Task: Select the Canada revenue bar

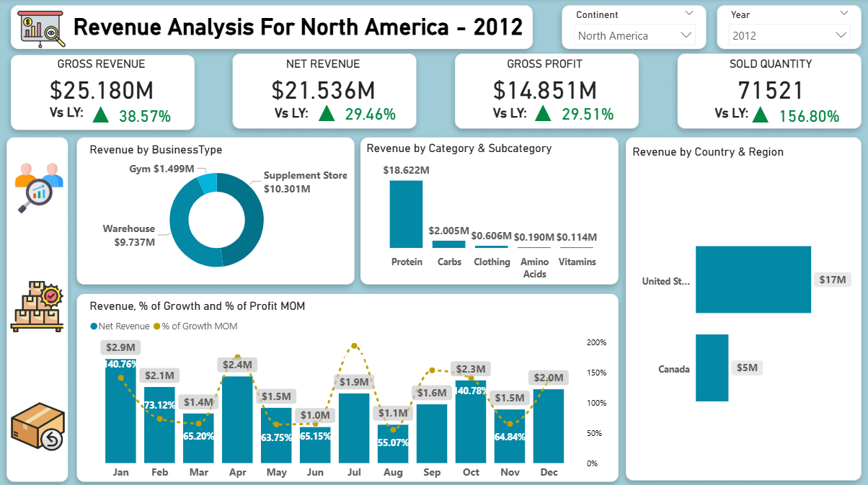Action: coord(712,368)
